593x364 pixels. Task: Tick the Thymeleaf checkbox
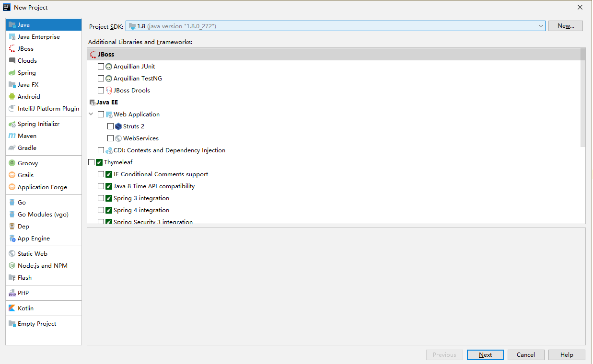(91, 162)
